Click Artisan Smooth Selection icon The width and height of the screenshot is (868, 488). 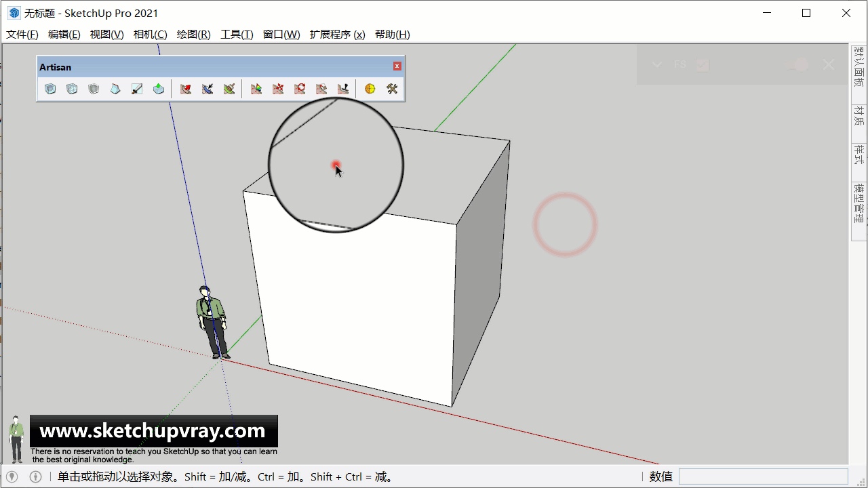(x=94, y=89)
